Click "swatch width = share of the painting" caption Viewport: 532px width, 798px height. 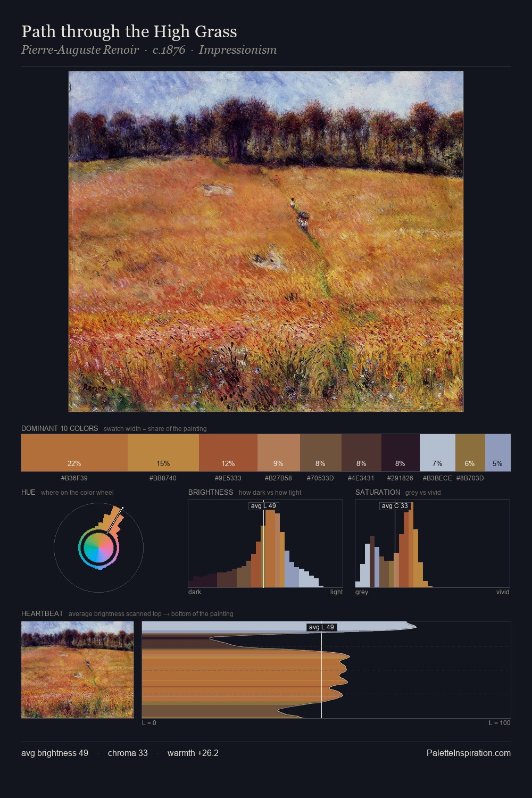155,429
